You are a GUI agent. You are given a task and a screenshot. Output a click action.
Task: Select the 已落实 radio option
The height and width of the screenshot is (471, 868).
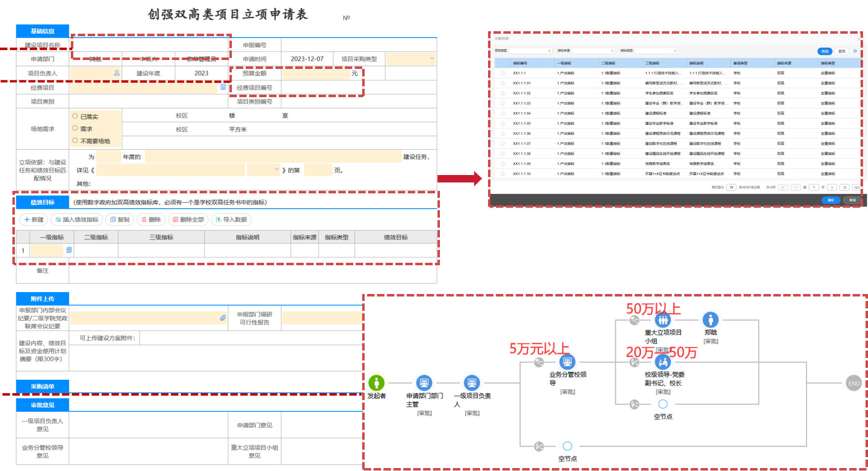click(75, 116)
